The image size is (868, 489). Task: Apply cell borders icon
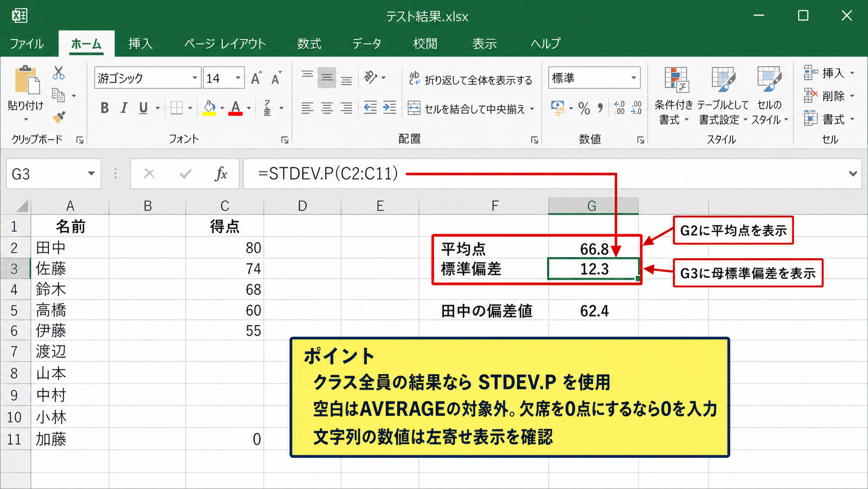click(177, 108)
